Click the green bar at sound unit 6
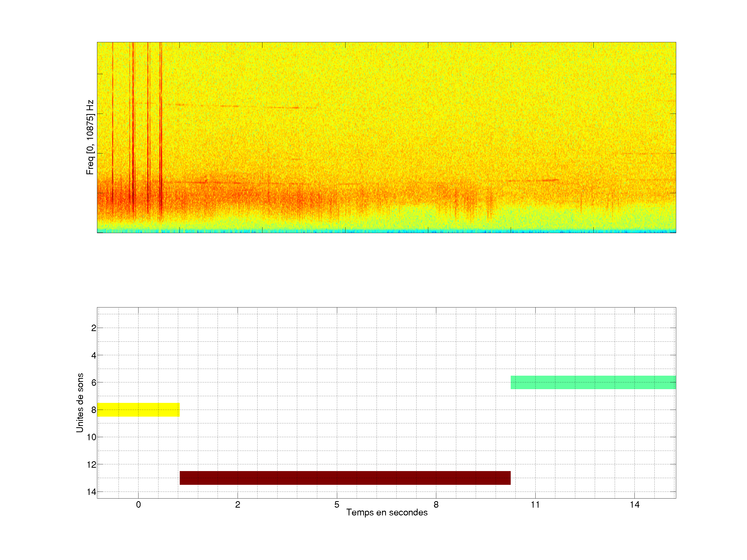The width and height of the screenshot is (747, 560). (x=593, y=382)
